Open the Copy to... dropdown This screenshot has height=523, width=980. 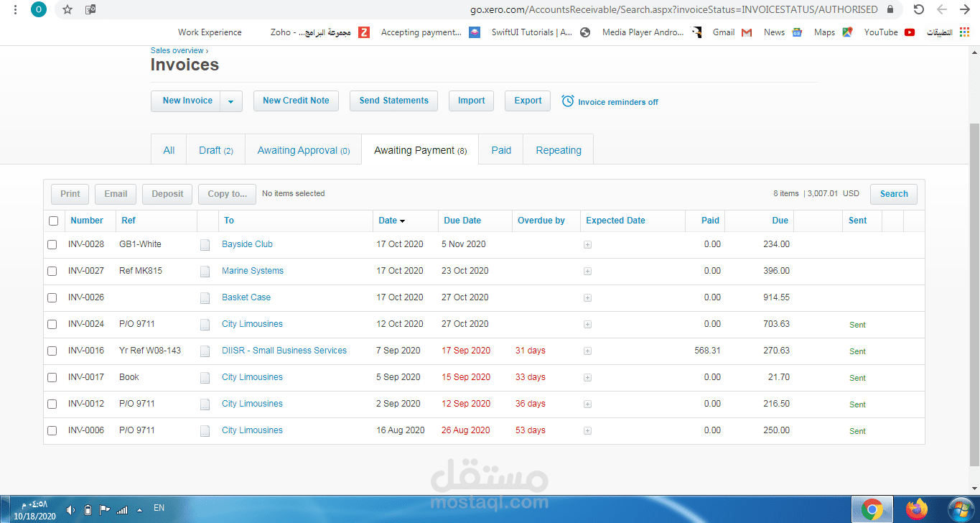coord(227,193)
